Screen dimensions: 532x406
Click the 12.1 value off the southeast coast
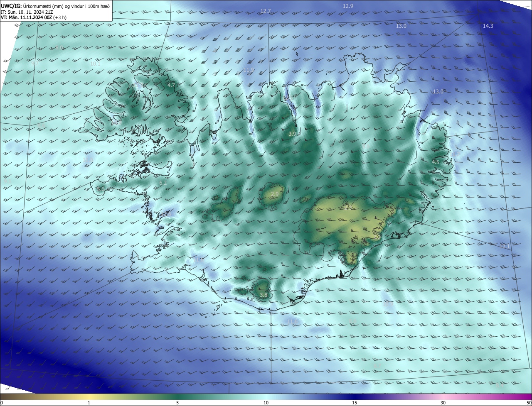click(x=505, y=246)
